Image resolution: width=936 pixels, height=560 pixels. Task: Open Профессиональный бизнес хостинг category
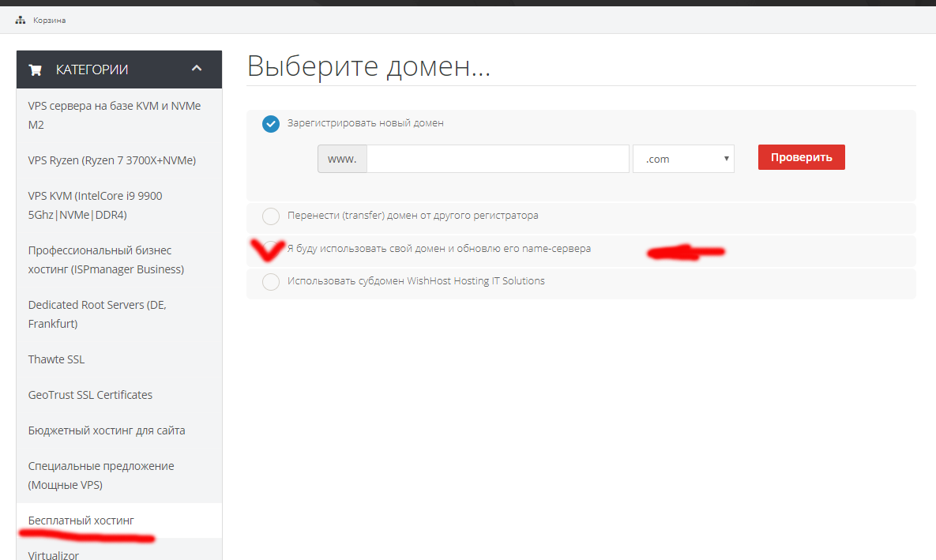coord(118,260)
